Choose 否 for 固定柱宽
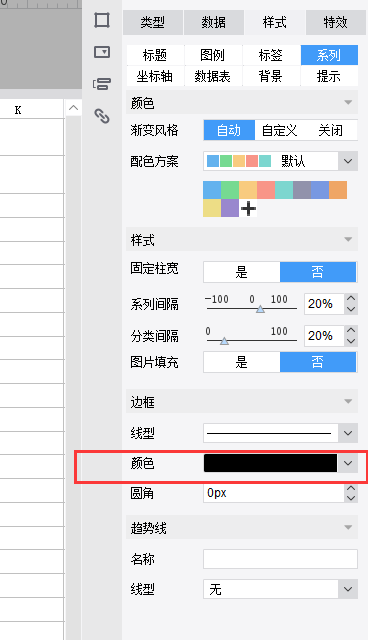Screen dimensions: 368x640 pyautogui.click(x=318, y=272)
